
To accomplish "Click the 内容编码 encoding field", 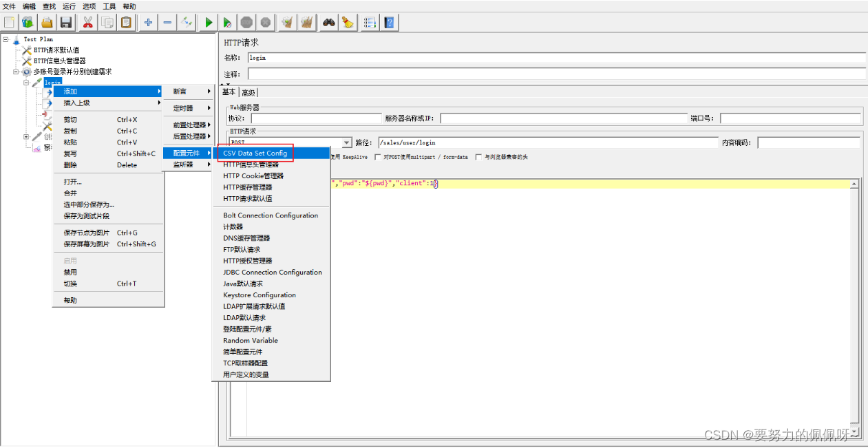I will [x=809, y=142].
